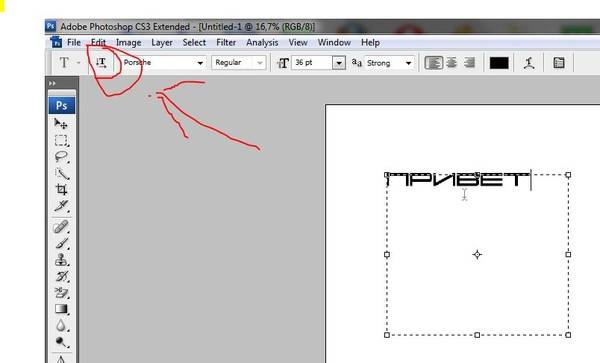The width and height of the screenshot is (600, 363).
Task: Select the Eraser tool
Action: click(61, 293)
